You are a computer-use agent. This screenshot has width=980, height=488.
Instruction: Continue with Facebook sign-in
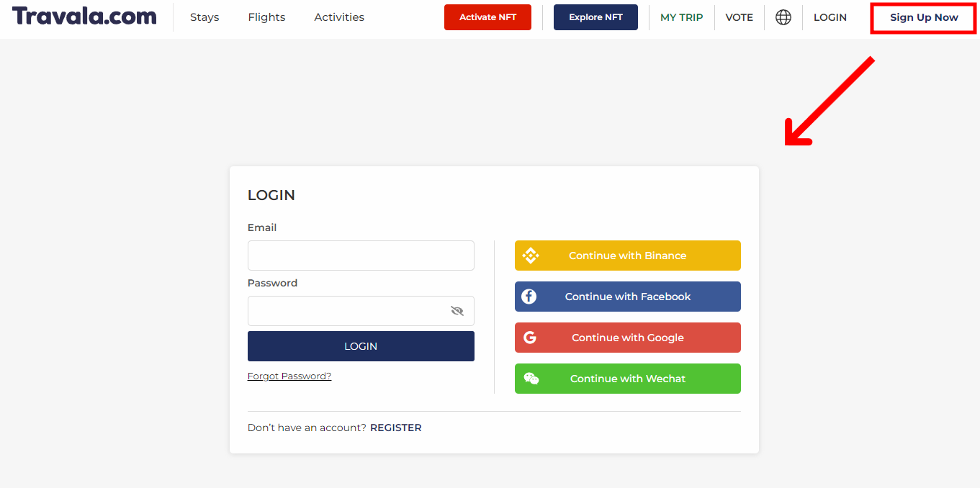(628, 297)
